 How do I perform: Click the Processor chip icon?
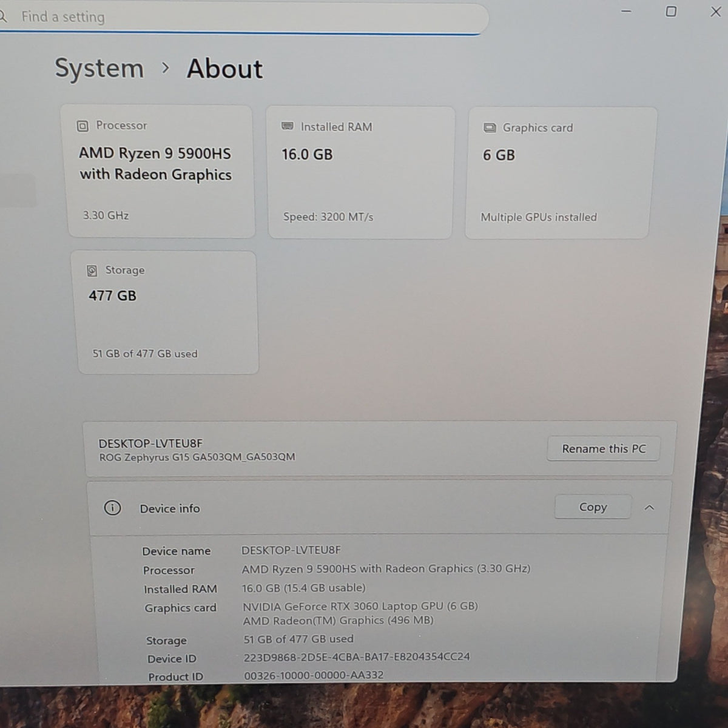[83, 126]
